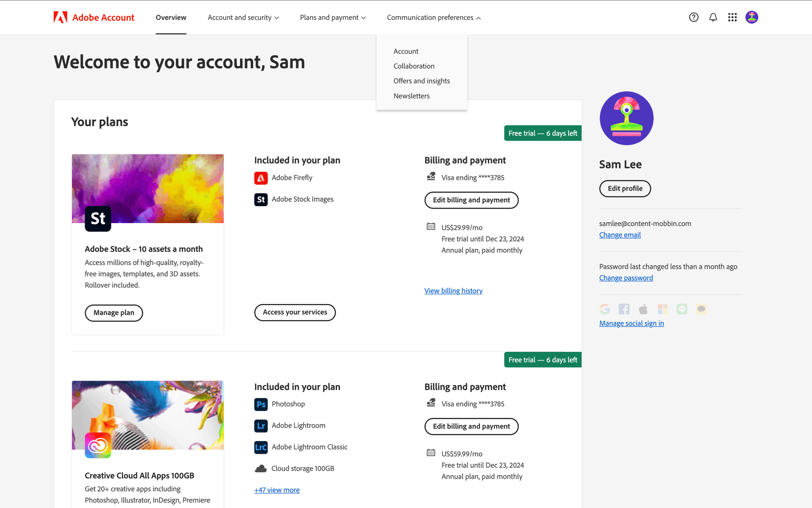The image size is (812, 508).
Task: Click the 'Adobe Stock – 10 assets a month' title
Action: (144, 249)
